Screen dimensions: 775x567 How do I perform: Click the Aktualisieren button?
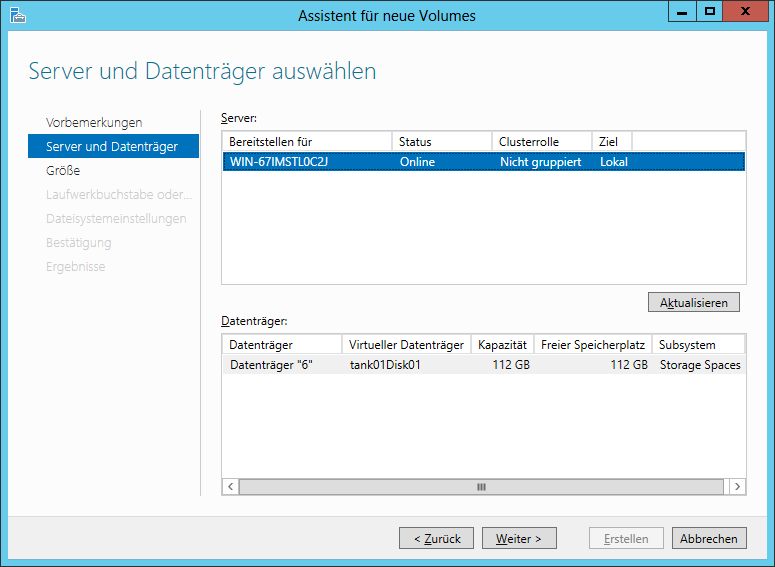693,303
